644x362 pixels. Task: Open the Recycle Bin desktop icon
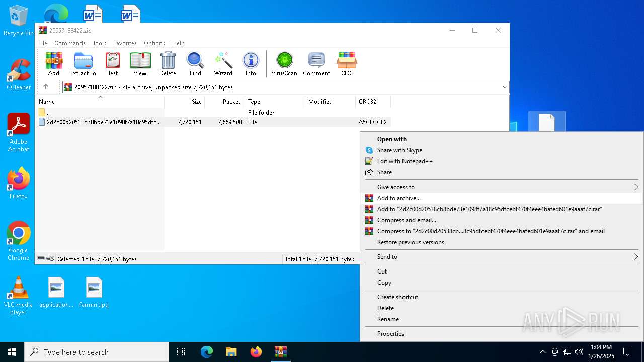pos(18,21)
